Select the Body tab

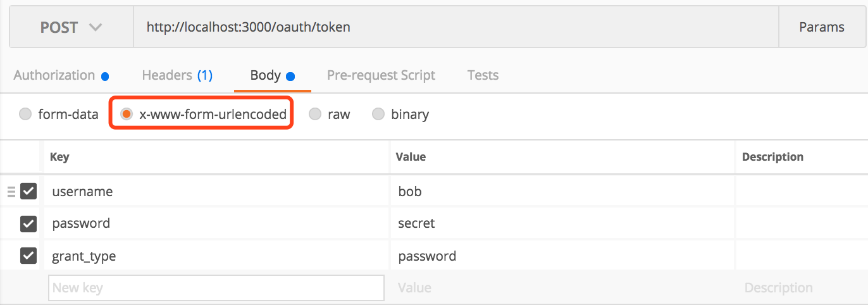tap(266, 75)
